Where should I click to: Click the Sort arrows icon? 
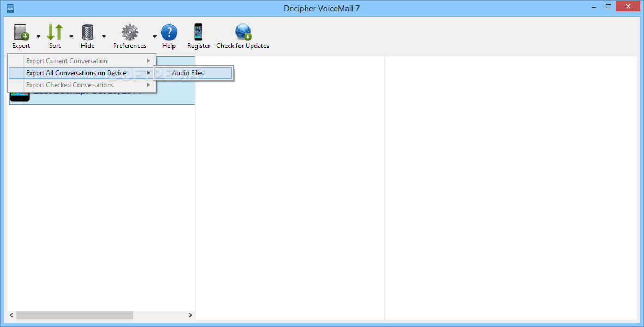tap(55, 32)
